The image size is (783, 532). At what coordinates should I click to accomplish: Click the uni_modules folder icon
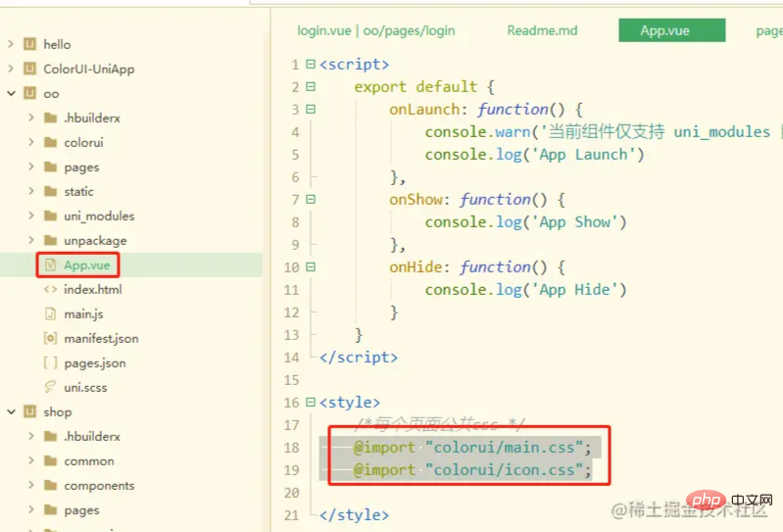point(50,216)
